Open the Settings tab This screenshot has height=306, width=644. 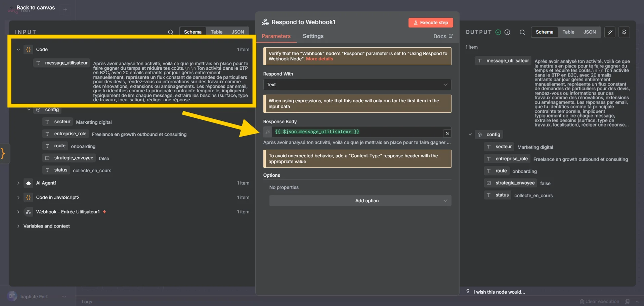click(313, 36)
